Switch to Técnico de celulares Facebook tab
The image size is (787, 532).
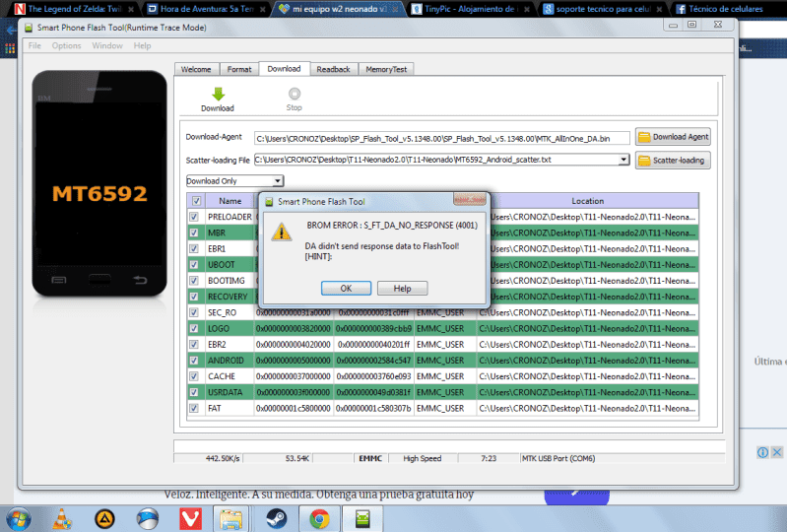[x=725, y=9]
